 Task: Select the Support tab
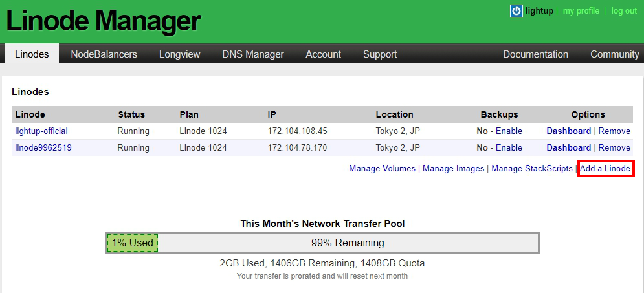click(380, 54)
